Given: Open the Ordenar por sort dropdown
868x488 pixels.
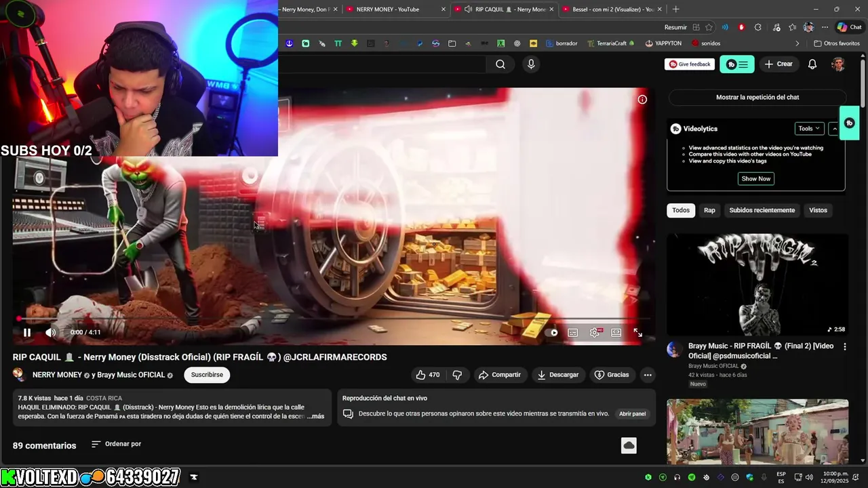Looking at the screenshot, I should coord(116,444).
